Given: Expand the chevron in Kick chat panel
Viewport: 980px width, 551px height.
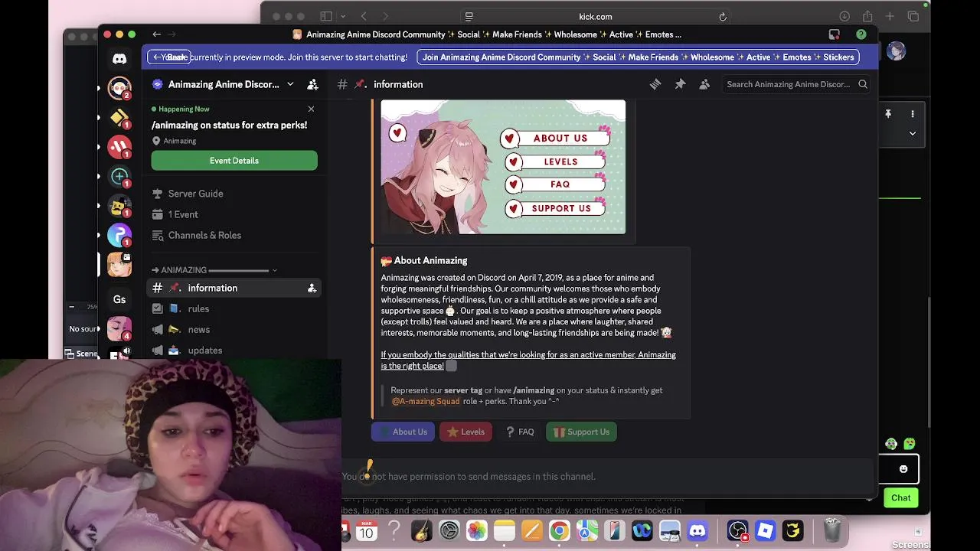Looking at the screenshot, I should coord(912,133).
